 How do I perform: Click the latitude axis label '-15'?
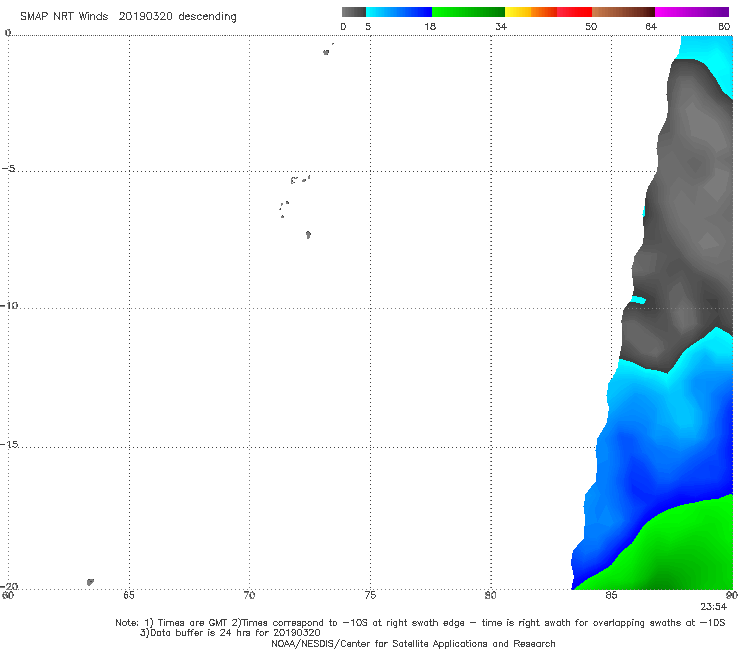click(x=9, y=444)
